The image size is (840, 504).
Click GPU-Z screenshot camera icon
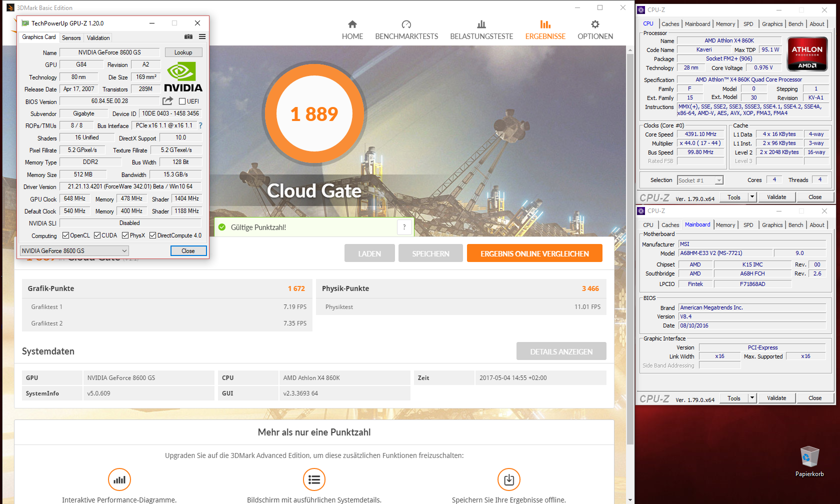click(188, 36)
